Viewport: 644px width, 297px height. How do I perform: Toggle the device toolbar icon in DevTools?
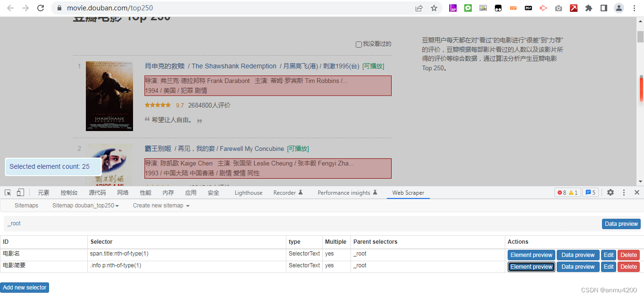pos(20,192)
